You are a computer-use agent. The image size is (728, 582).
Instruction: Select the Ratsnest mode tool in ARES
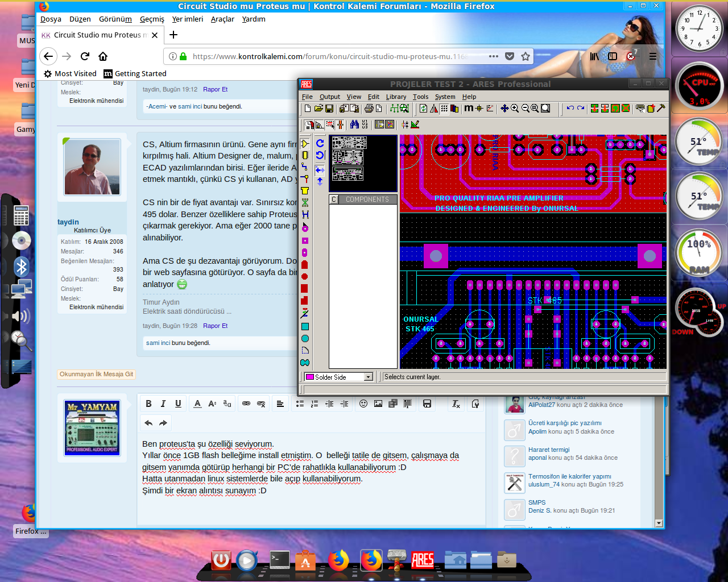(x=305, y=202)
